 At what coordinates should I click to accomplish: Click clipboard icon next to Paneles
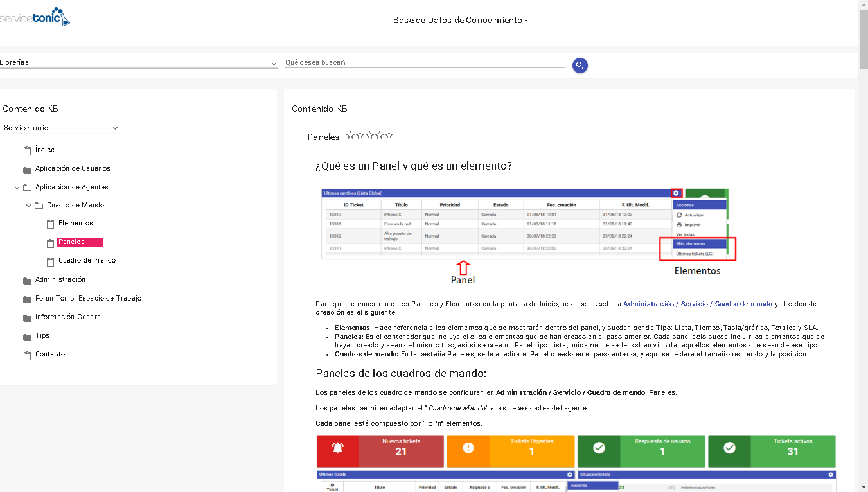coord(50,243)
